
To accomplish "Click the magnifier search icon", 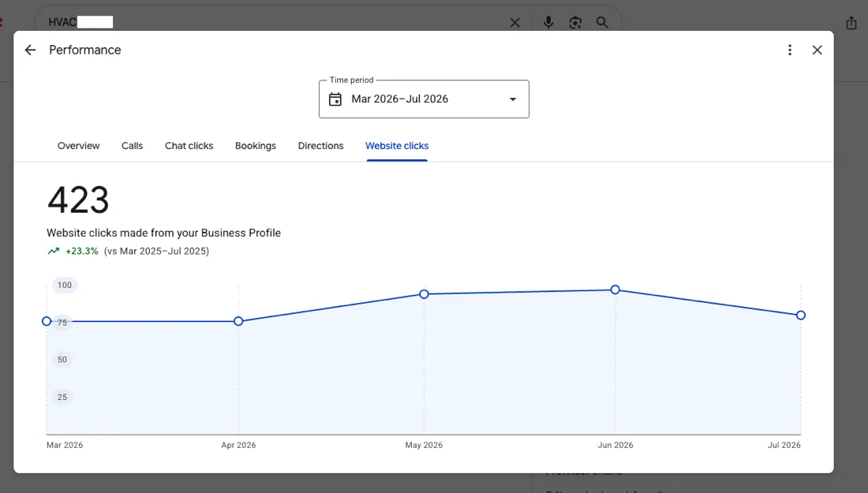I will pyautogui.click(x=602, y=23).
